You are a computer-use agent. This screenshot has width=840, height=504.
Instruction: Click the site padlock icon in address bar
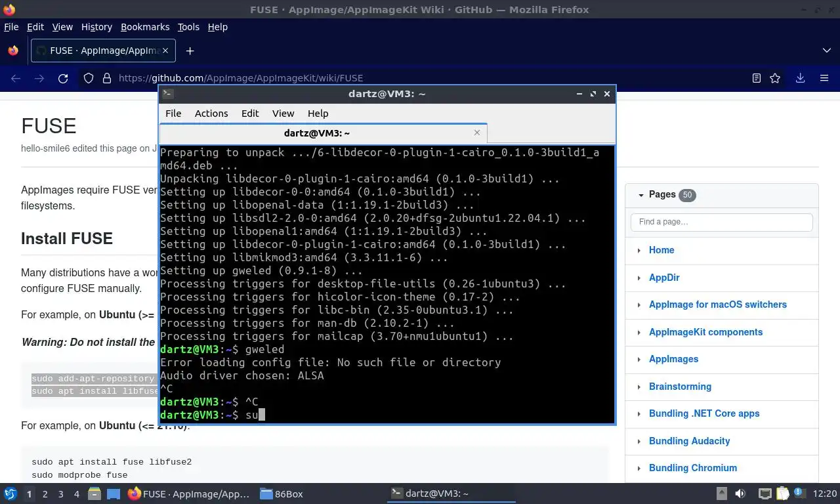(107, 78)
